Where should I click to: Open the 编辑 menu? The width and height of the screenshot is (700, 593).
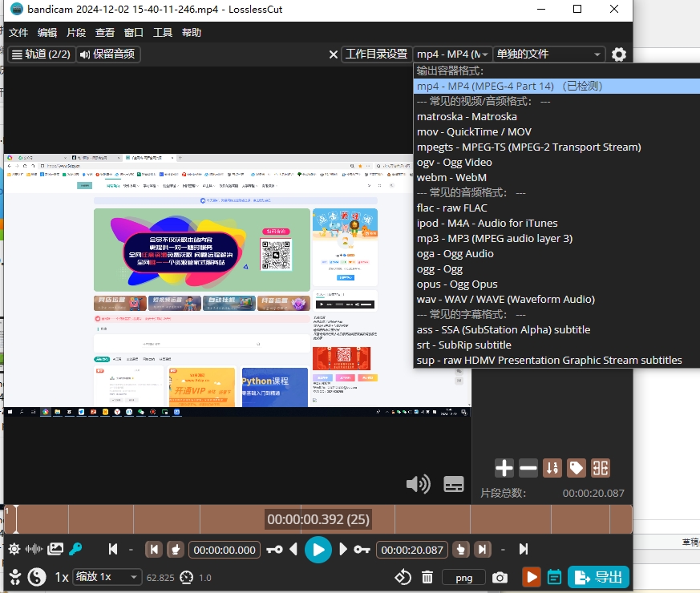point(47,33)
